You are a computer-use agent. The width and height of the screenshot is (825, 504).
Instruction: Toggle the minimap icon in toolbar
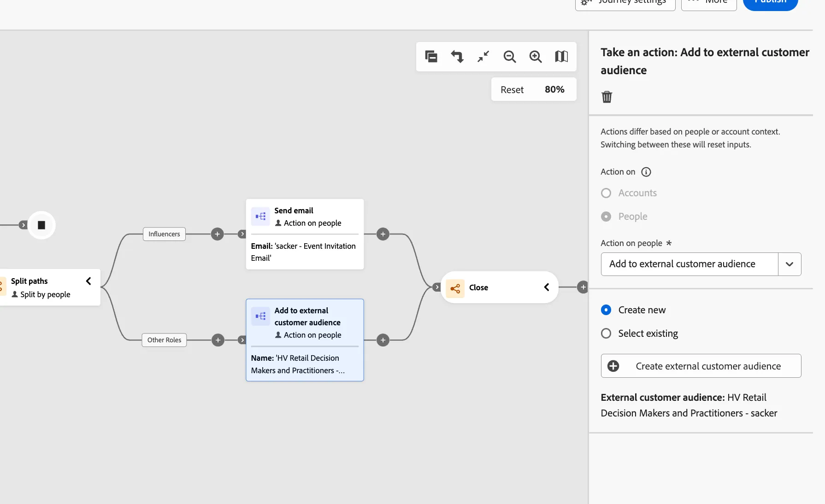pyautogui.click(x=561, y=57)
